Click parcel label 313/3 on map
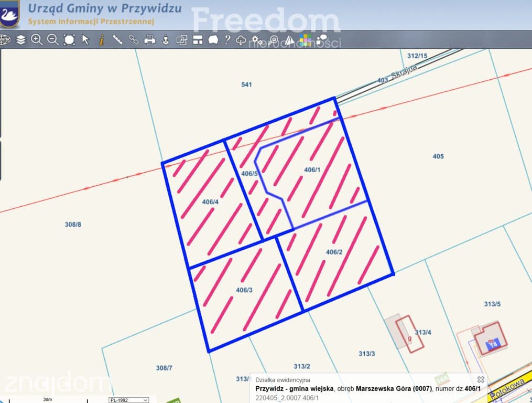Screen dimensions: 532x403 (367, 353)
